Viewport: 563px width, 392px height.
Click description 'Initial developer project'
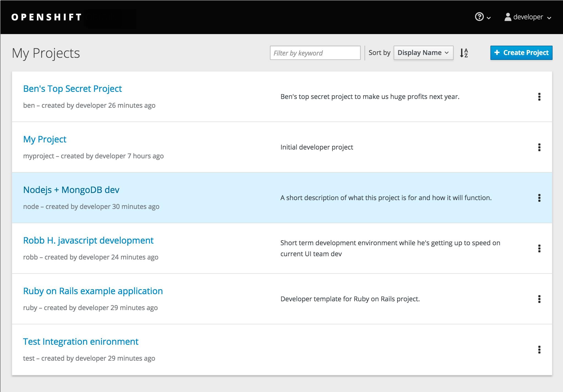pyautogui.click(x=317, y=147)
